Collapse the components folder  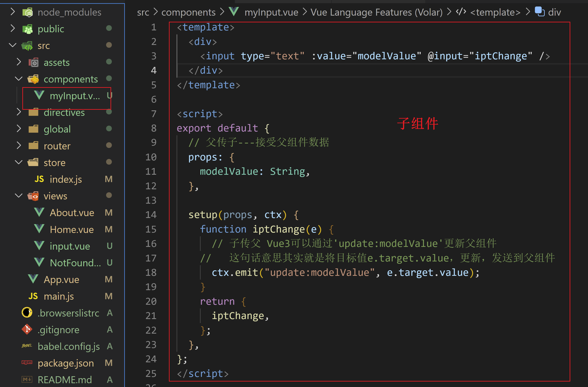pos(19,78)
